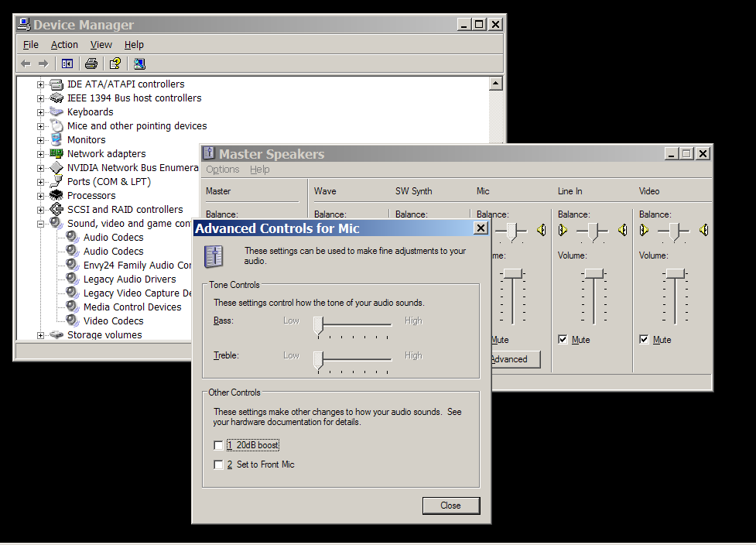Screen dimensions: 756x545
Task: Open the File menu in Device Manager
Action: (31, 45)
